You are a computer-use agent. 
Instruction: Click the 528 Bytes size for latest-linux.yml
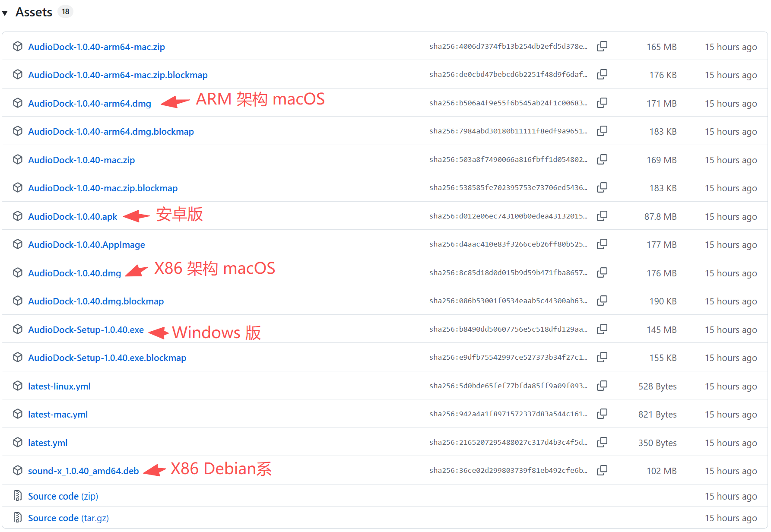tap(657, 386)
